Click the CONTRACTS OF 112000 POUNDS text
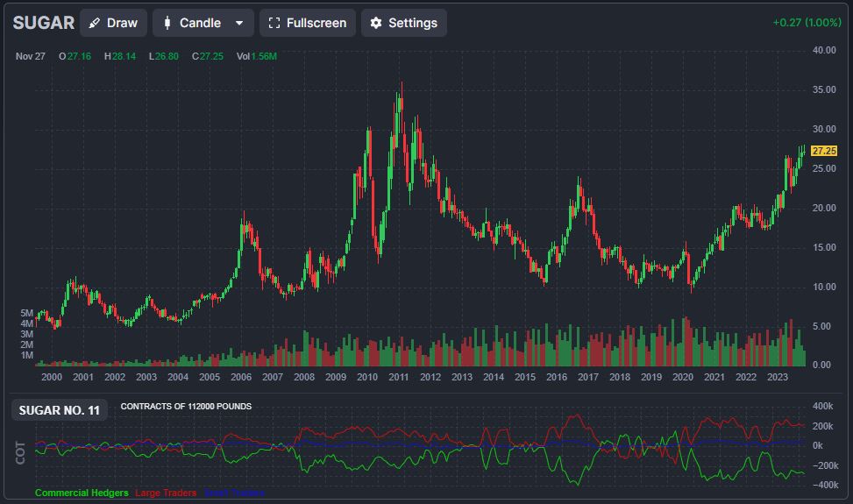 (x=186, y=407)
